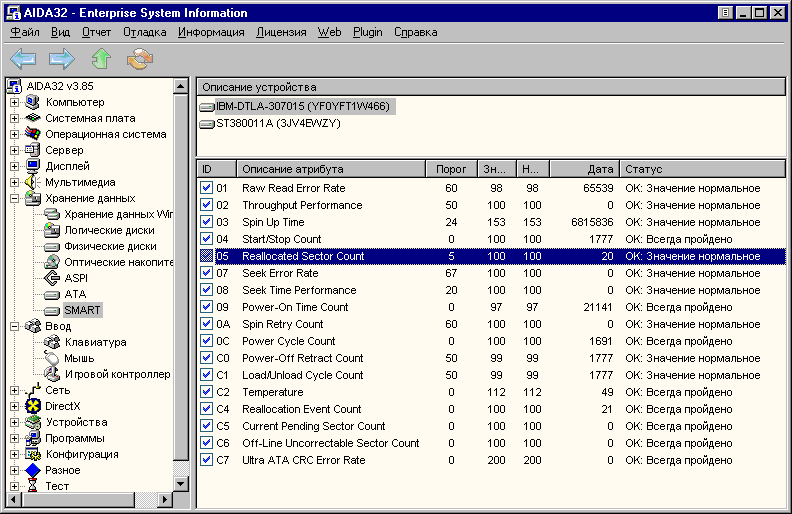
Task: Click the green Up arrow toolbar icon
Action: [101, 59]
